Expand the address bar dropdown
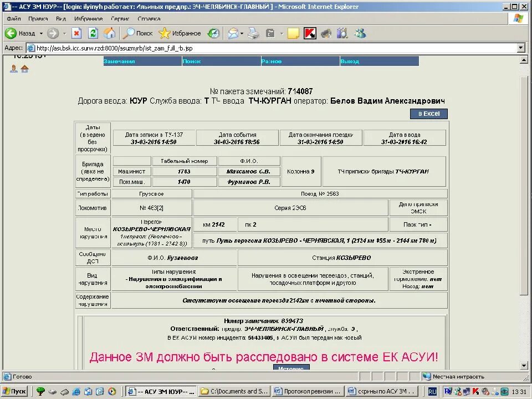The height and width of the screenshot is (399, 532). [521, 48]
